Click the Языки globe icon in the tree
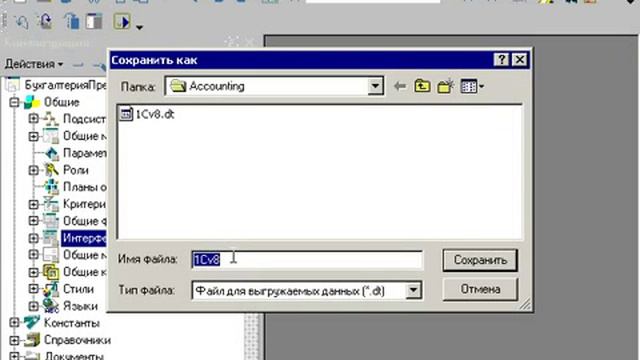The height and width of the screenshot is (360, 640). [x=51, y=306]
